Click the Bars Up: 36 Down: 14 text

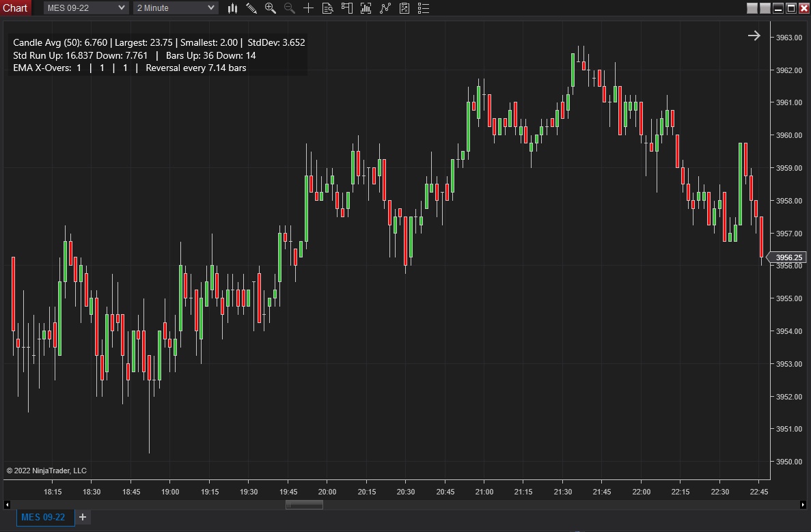pos(211,55)
